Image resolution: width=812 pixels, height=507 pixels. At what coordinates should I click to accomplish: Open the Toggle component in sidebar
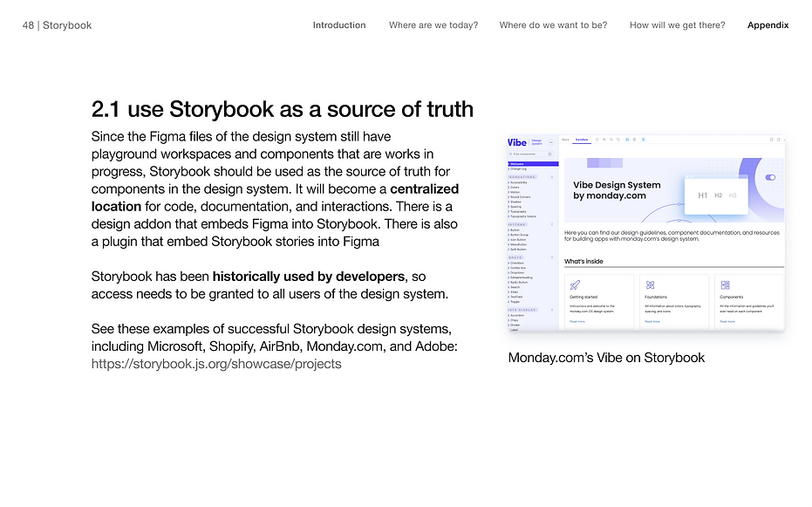pos(515,301)
